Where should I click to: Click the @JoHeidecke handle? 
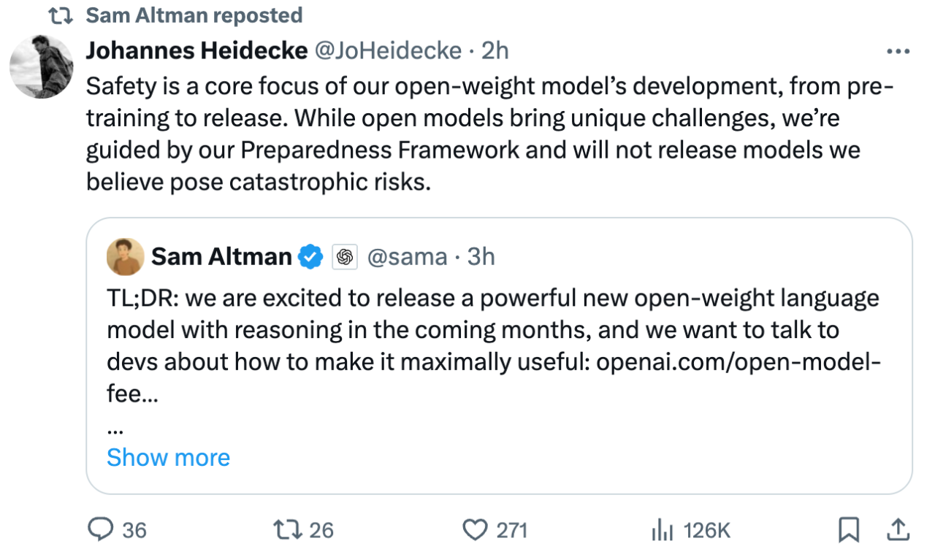[387, 50]
